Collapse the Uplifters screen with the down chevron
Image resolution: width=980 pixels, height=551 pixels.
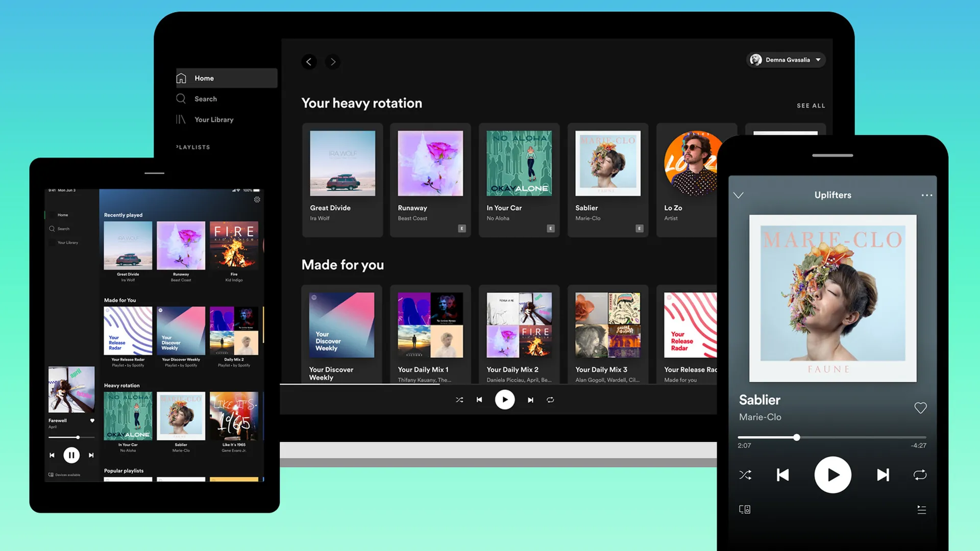[739, 195]
